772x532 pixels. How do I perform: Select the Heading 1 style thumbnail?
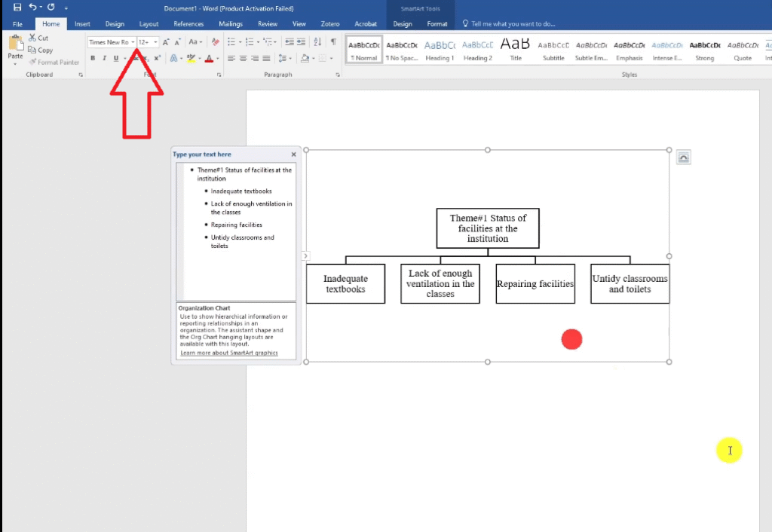pyautogui.click(x=440, y=50)
